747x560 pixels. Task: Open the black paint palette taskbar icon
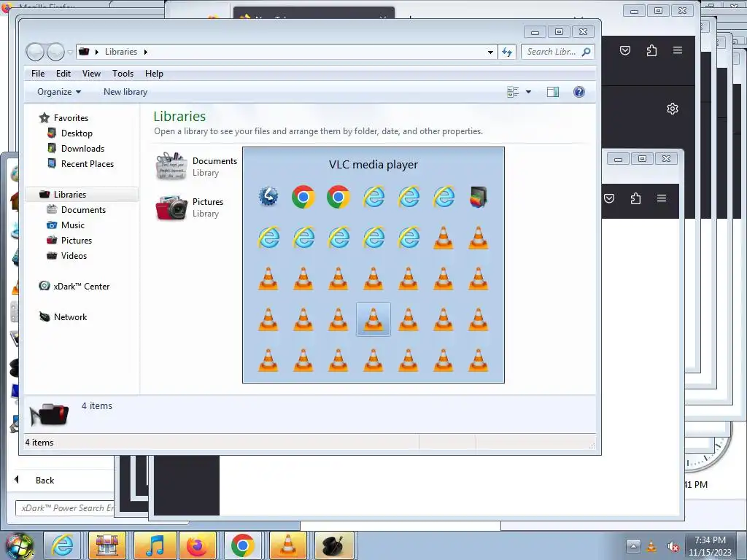pos(334,545)
